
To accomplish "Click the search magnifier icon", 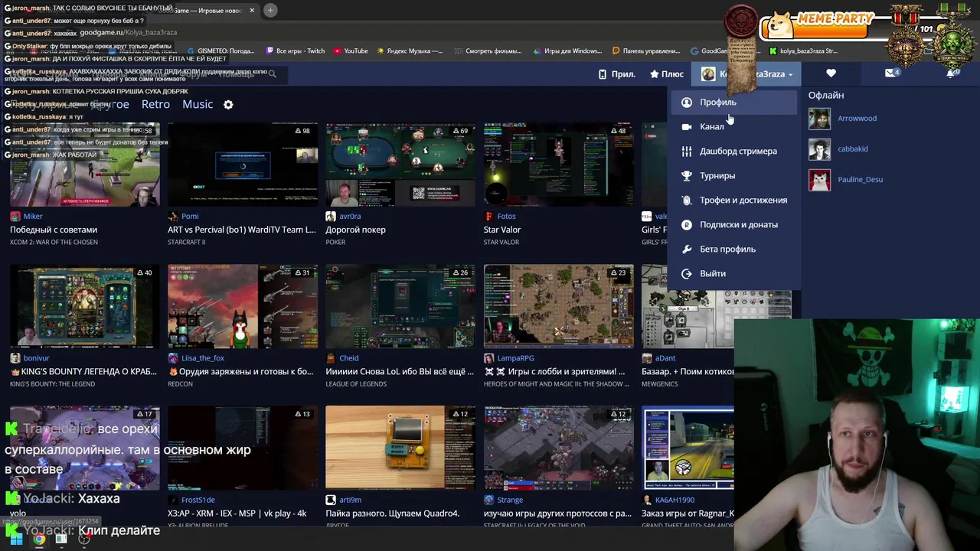I will coord(272,74).
